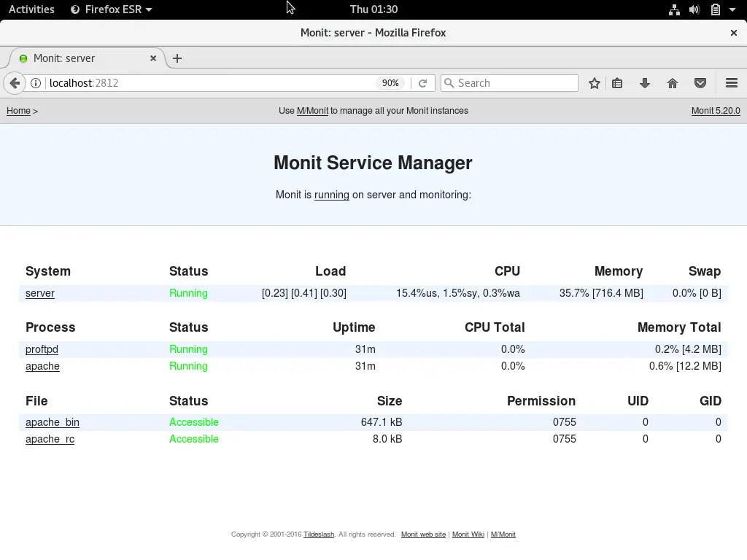
Task: Open the Monit 5.20.0 version link
Action: [716, 111]
